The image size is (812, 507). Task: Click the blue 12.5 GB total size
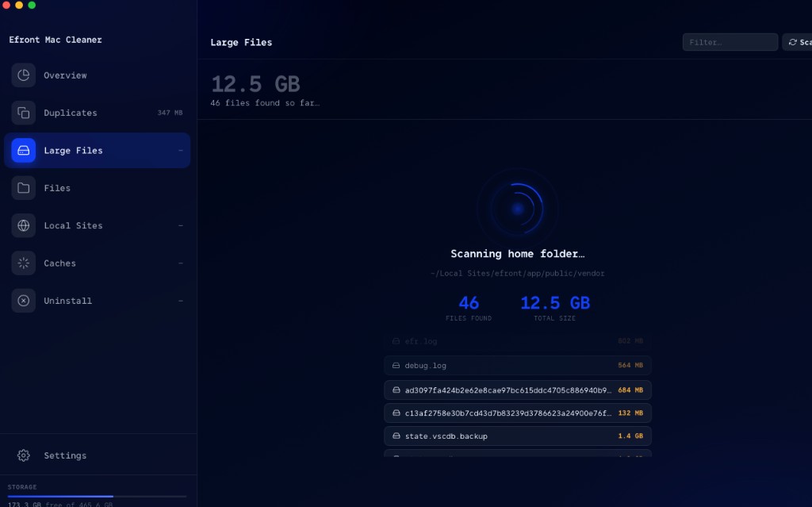click(554, 303)
